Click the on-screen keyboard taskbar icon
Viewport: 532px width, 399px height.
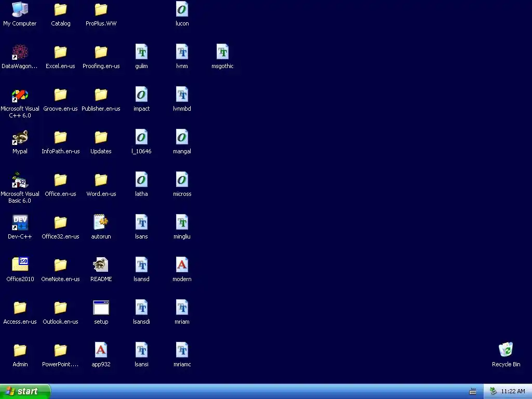[473, 392]
